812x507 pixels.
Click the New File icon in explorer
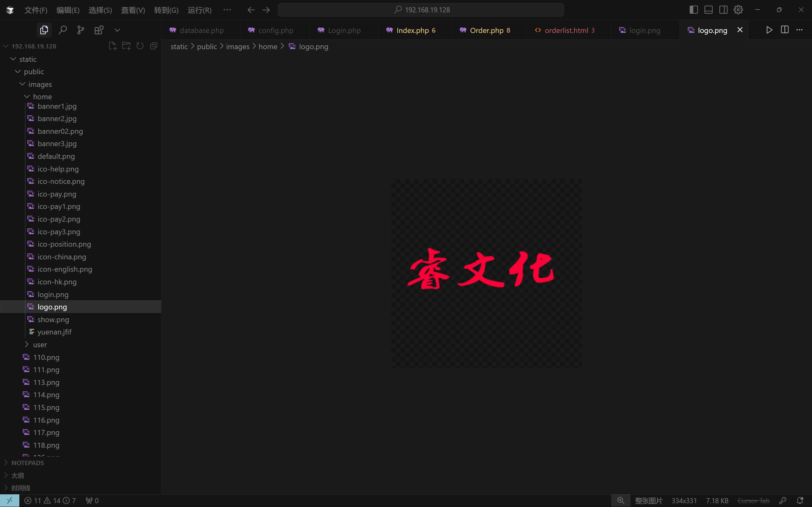click(x=113, y=46)
